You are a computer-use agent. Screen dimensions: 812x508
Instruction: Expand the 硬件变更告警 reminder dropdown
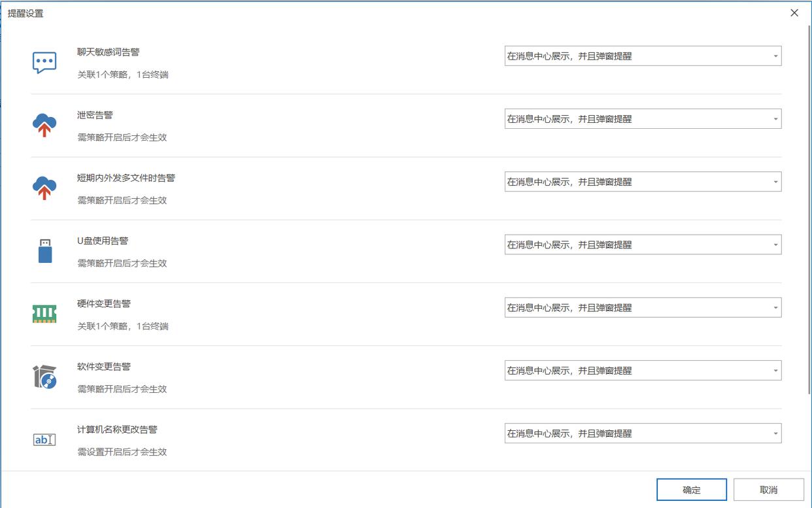643,307
